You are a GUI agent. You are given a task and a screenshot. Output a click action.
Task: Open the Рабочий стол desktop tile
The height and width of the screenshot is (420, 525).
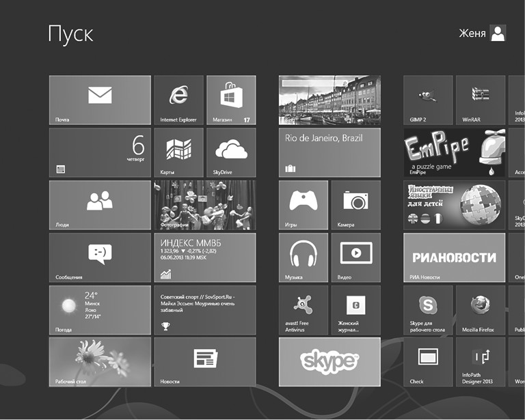[x=100, y=362]
